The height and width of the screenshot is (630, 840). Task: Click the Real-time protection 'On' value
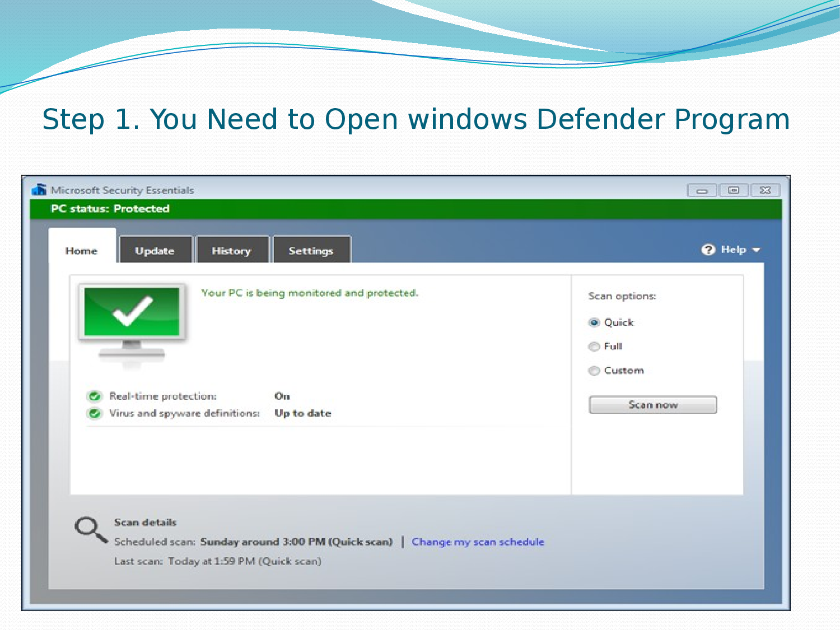(282, 396)
